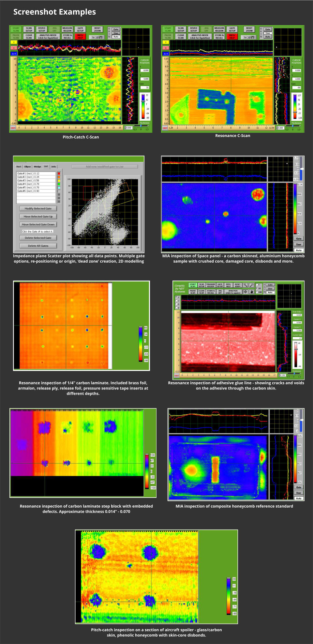Select the X trace radio button in CompVu
This screenshot has height=644, width=313.
[176, 297]
